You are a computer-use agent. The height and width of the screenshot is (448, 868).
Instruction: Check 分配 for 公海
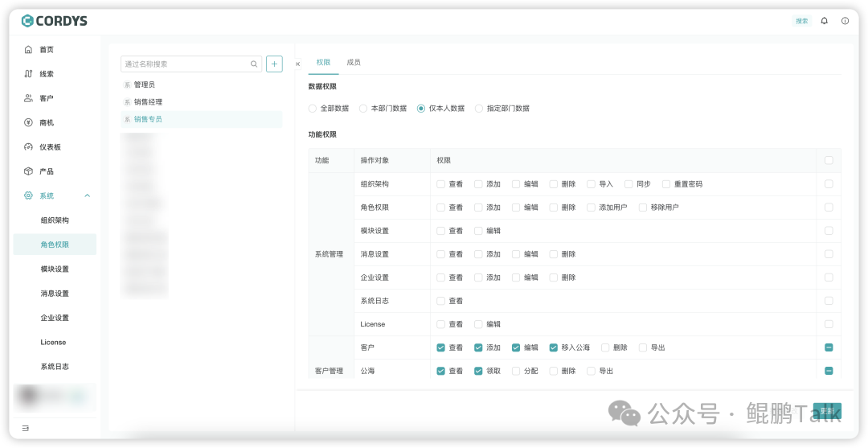516,371
